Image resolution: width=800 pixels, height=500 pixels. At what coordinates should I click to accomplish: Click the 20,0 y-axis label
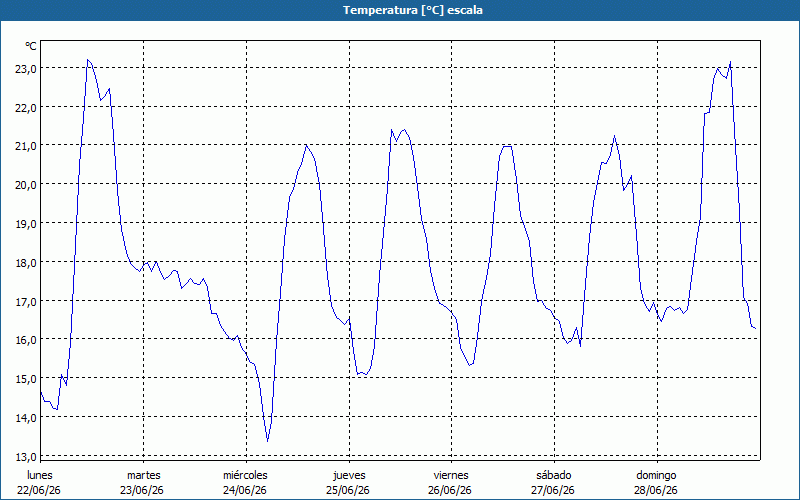tap(25, 185)
